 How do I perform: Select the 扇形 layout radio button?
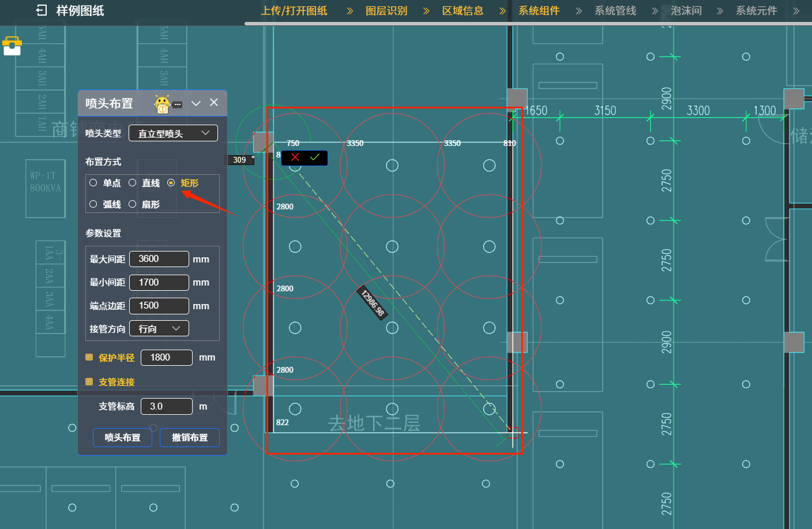[x=133, y=204]
